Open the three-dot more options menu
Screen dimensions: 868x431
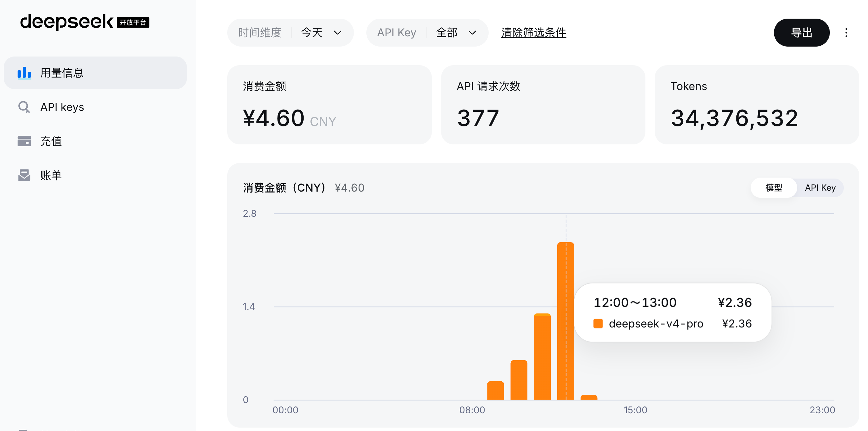[846, 33]
